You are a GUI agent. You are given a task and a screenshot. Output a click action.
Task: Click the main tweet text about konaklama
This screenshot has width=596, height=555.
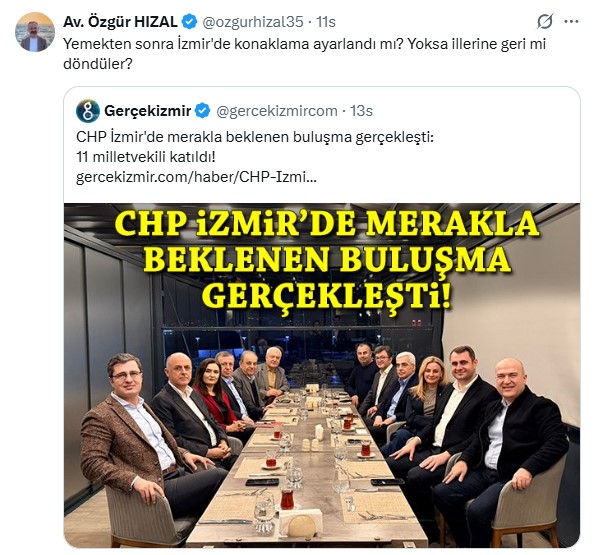304,54
